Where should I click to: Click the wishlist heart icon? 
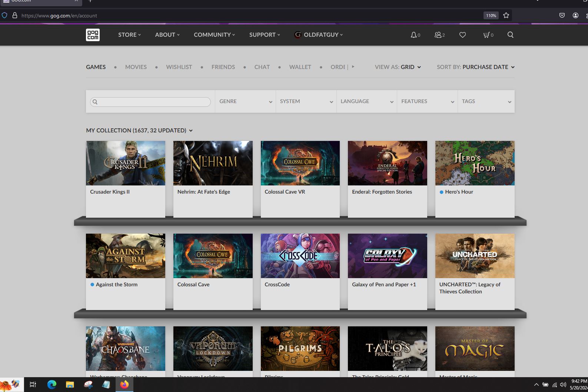tap(462, 35)
